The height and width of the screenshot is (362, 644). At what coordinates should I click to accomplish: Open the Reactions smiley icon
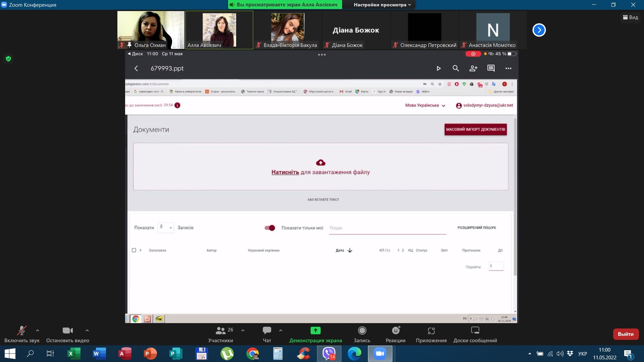point(396,331)
